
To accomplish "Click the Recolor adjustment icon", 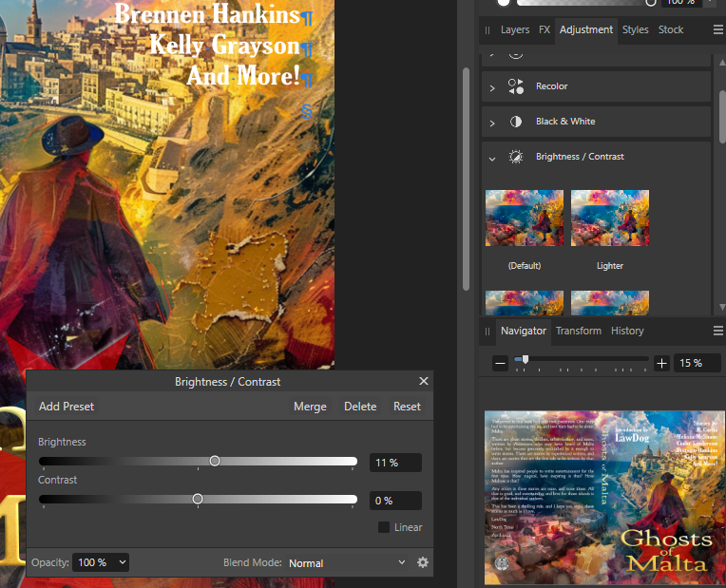I will coord(516,86).
